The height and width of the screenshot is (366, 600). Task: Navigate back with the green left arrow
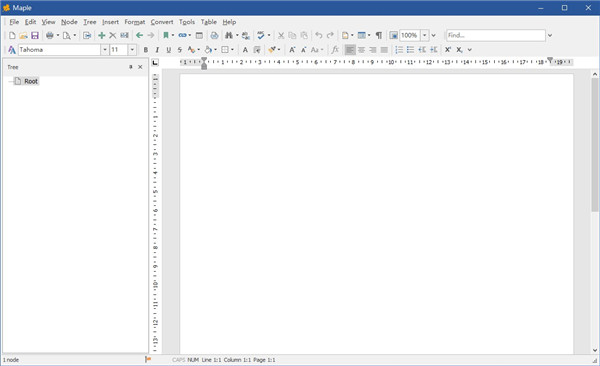click(140, 36)
